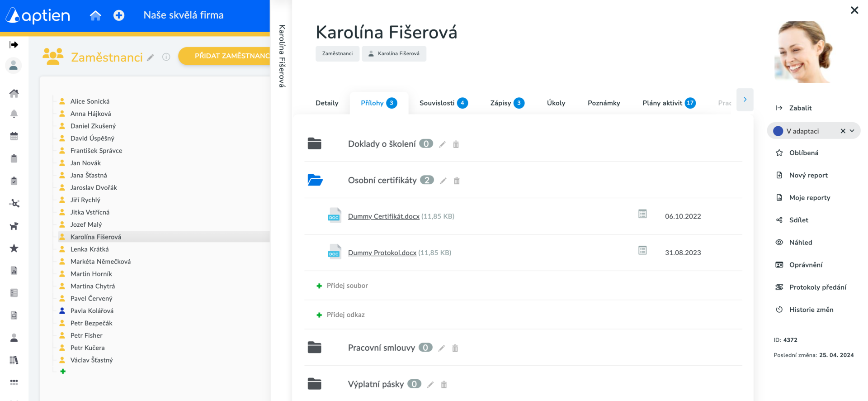Edit Výplatní pásky folder with pencil icon
Viewport: 868px width, 401px height.
430,384
